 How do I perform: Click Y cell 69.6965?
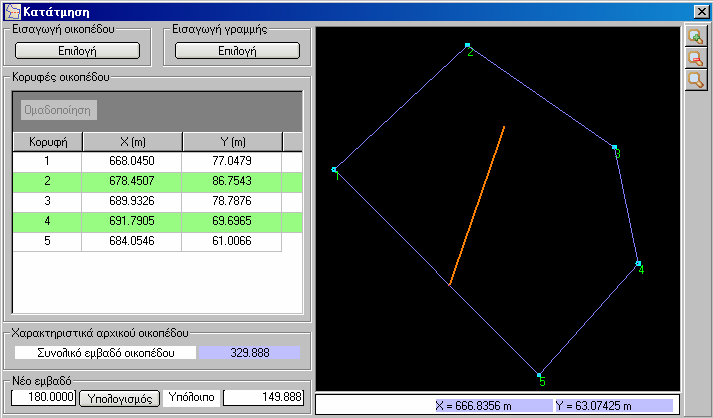coord(232,221)
